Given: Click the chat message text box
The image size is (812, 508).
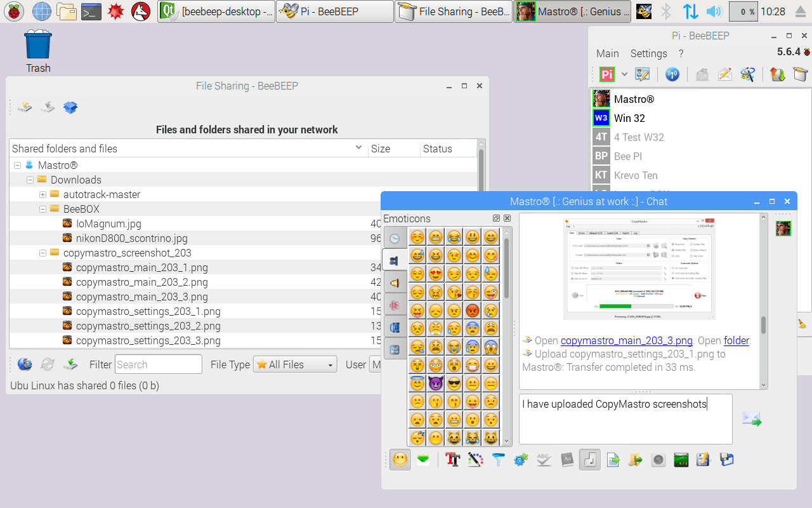Looking at the screenshot, I should (625, 419).
